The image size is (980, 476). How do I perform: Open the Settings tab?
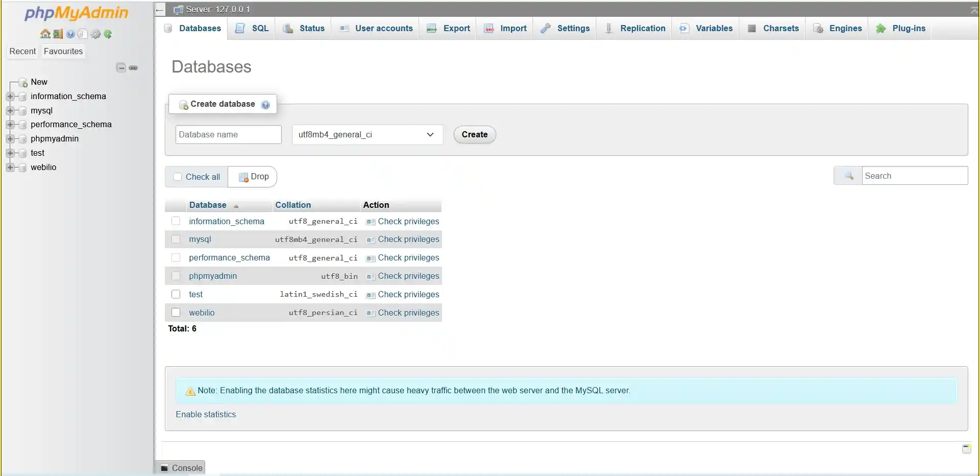point(565,29)
